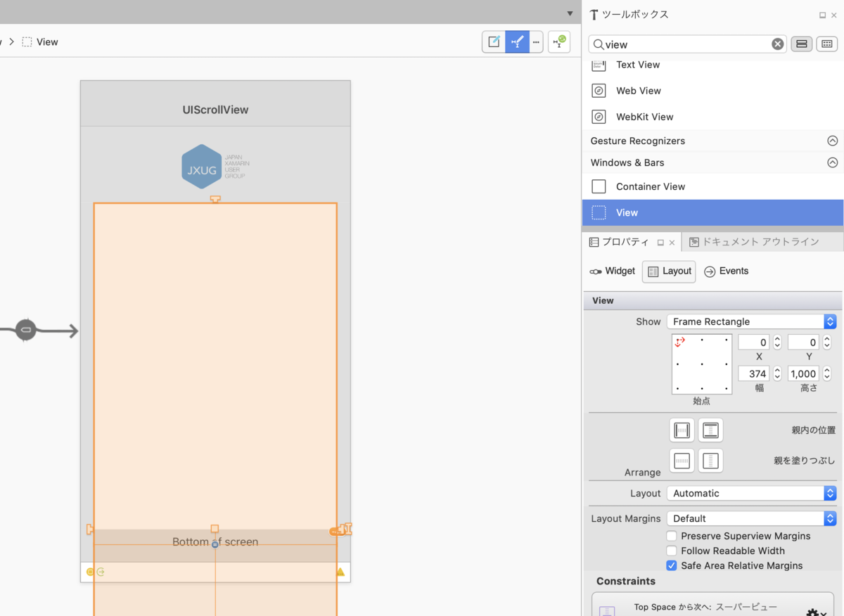The image size is (844, 616).
Task: Click the View breadcrumb item
Action: tap(40, 42)
